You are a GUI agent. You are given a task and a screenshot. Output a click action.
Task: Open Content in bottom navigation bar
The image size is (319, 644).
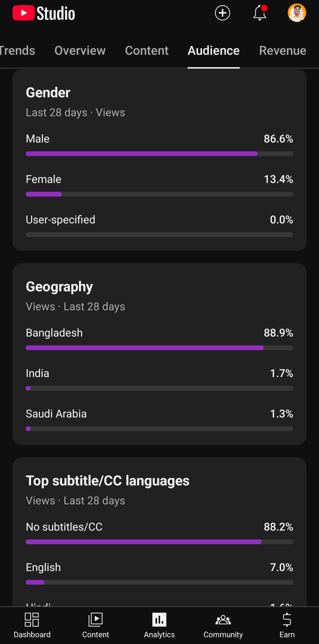96,625
